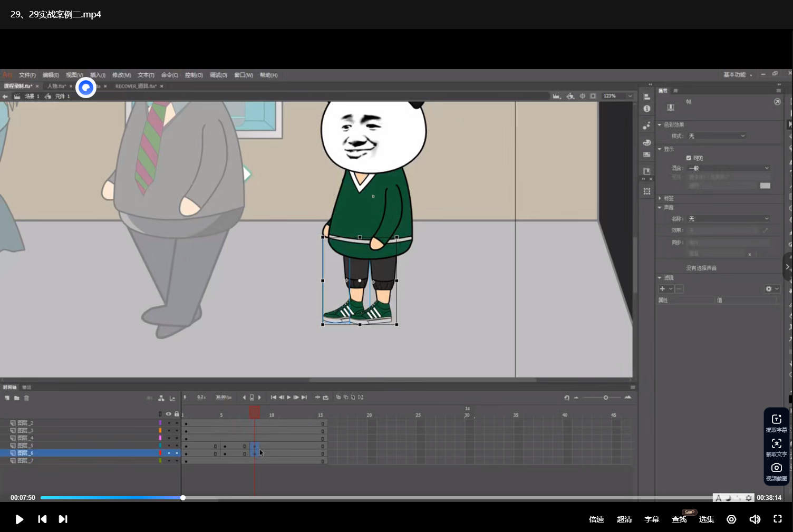Click the new layer icon in timeline
The image size is (793, 532).
[x=7, y=398]
